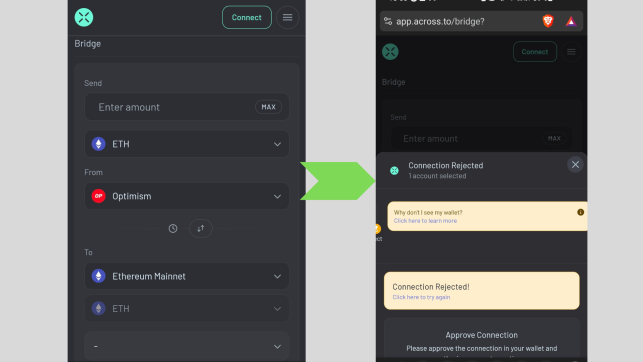Click the clock history icon
This screenshot has height=362, width=643.
coord(173,228)
